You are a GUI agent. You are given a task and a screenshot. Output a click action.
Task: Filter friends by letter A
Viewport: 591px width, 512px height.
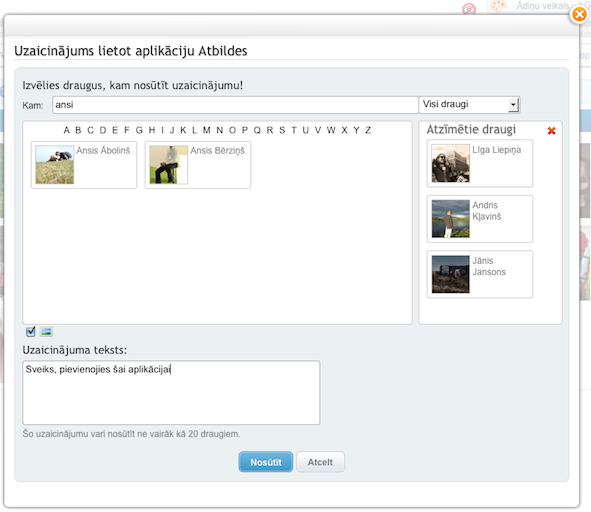67,130
